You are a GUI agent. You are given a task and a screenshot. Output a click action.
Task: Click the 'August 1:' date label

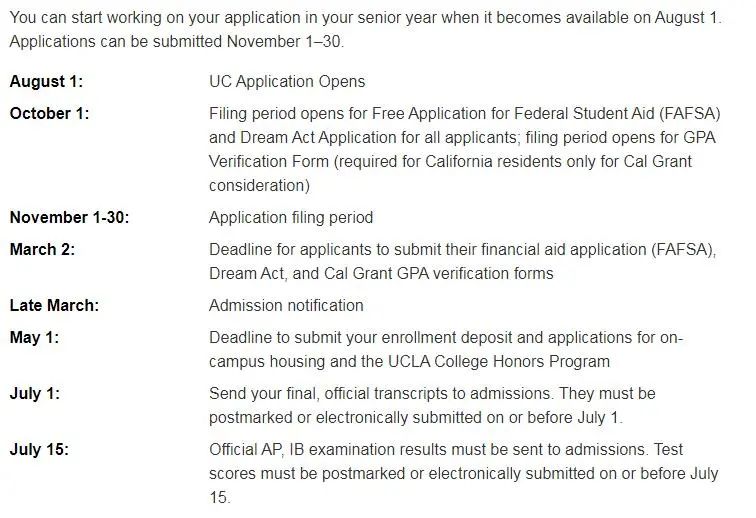46,82
